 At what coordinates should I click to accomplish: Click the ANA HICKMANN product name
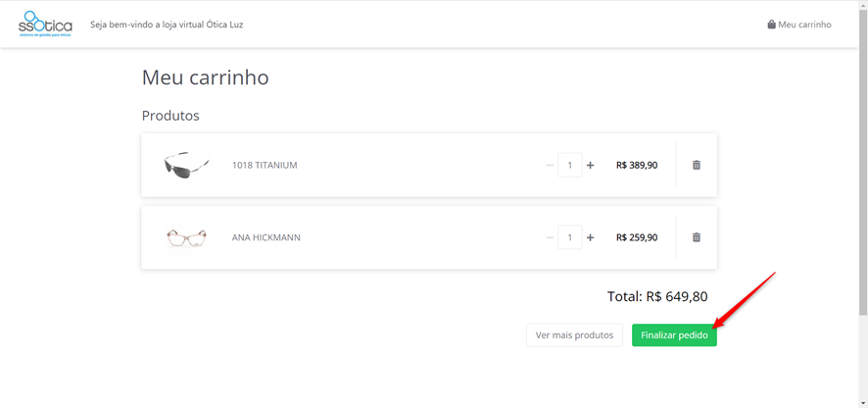point(266,237)
